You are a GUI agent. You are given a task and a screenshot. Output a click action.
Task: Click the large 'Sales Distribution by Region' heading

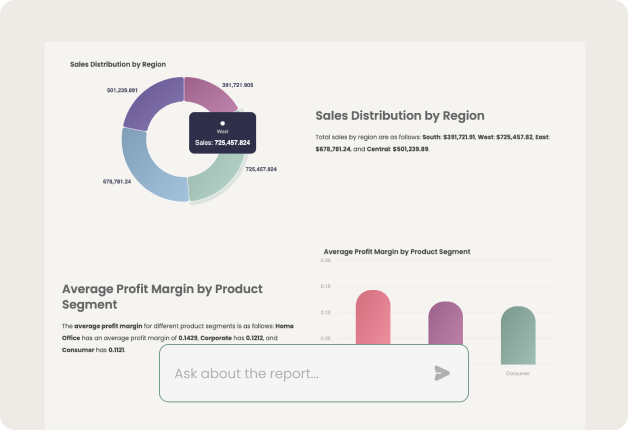pyautogui.click(x=399, y=116)
